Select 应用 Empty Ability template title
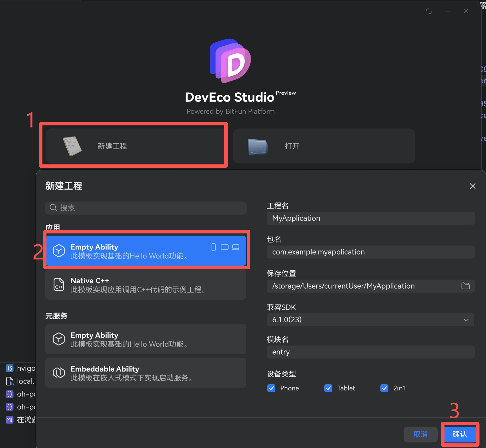 click(94, 247)
